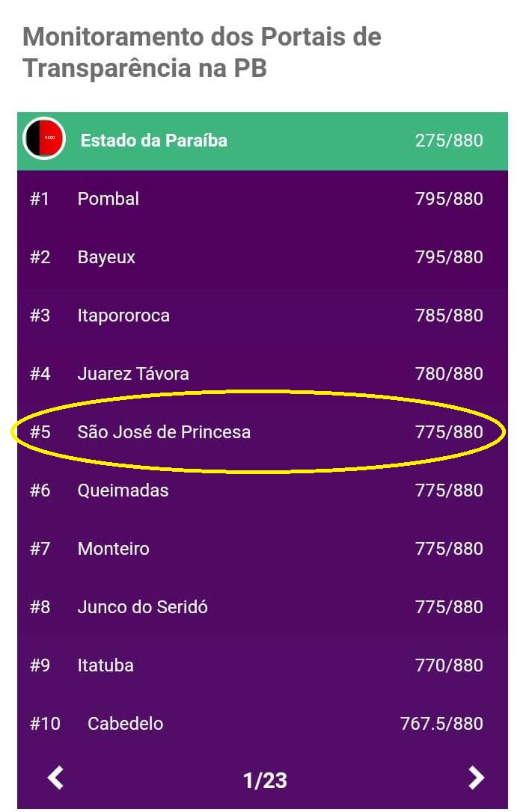Click the Estado da Paraíba score 275/880
Viewport: 532px width, 812px height.
pos(449,141)
